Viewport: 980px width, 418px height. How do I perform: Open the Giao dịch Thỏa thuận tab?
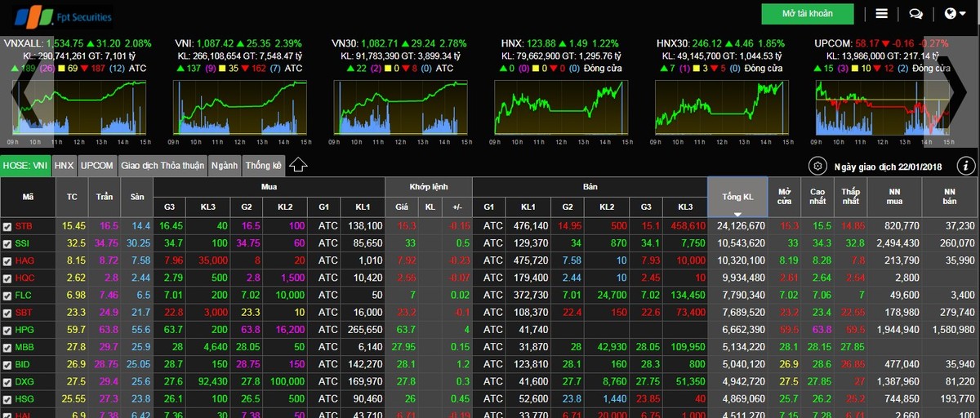pyautogui.click(x=163, y=166)
